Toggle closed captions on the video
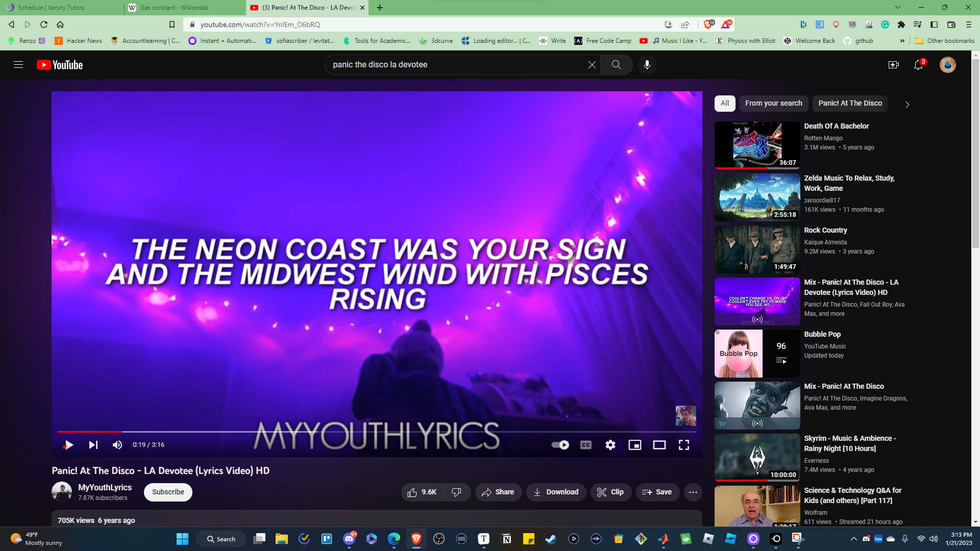The height and width of the screenshot is (551, 980). tap(585, 445)
